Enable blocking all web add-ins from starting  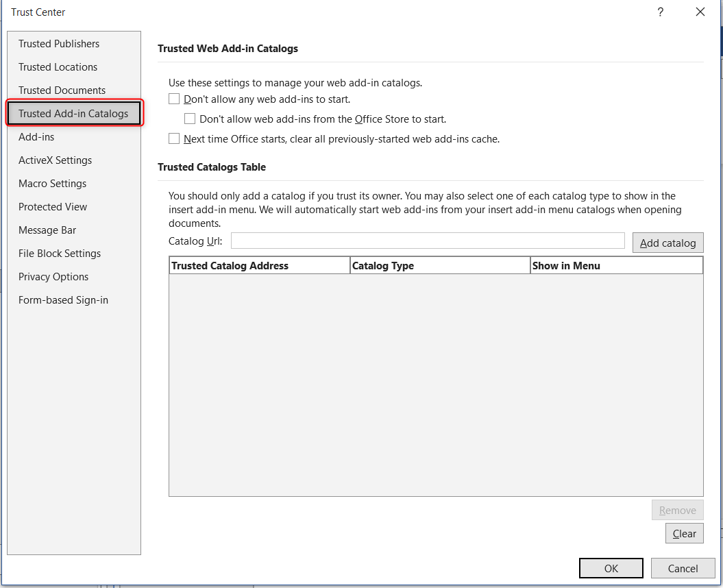[x=174, y=98]
